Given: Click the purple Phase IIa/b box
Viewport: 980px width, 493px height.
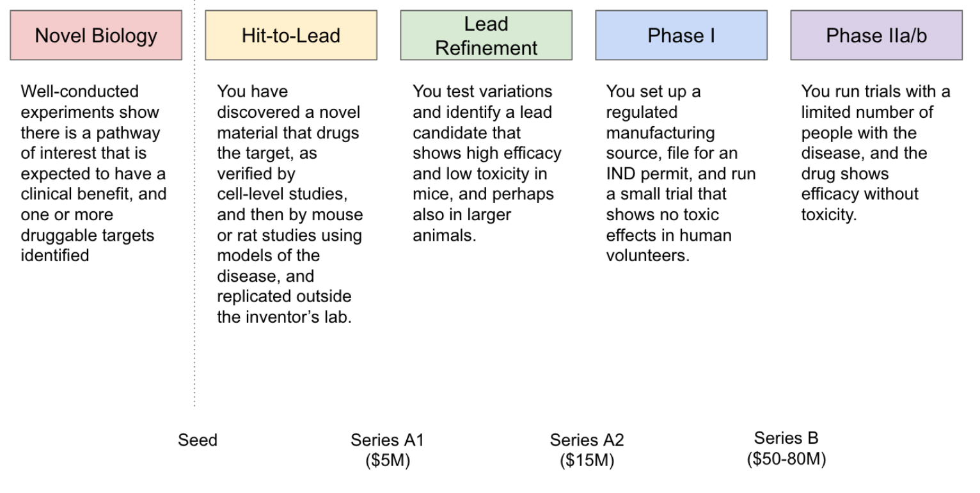Looking at the screenshot, I should point(876,35).
